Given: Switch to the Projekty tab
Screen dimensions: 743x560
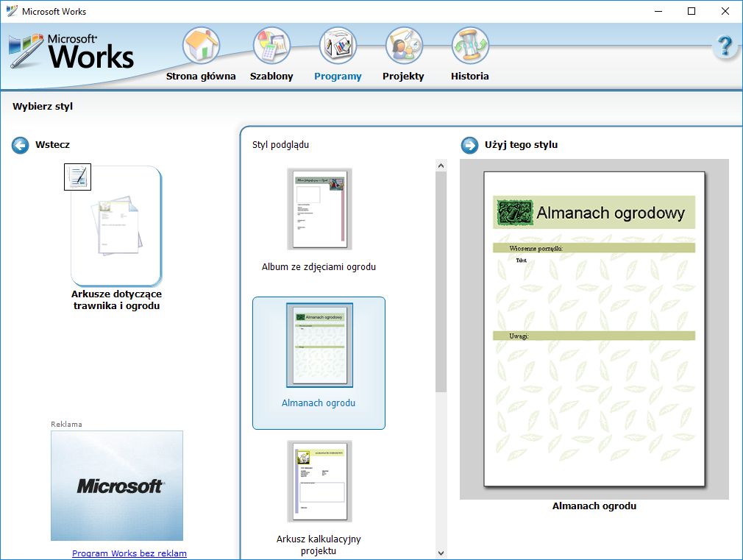Looking at the screenshot, I should tap(403, 76).
